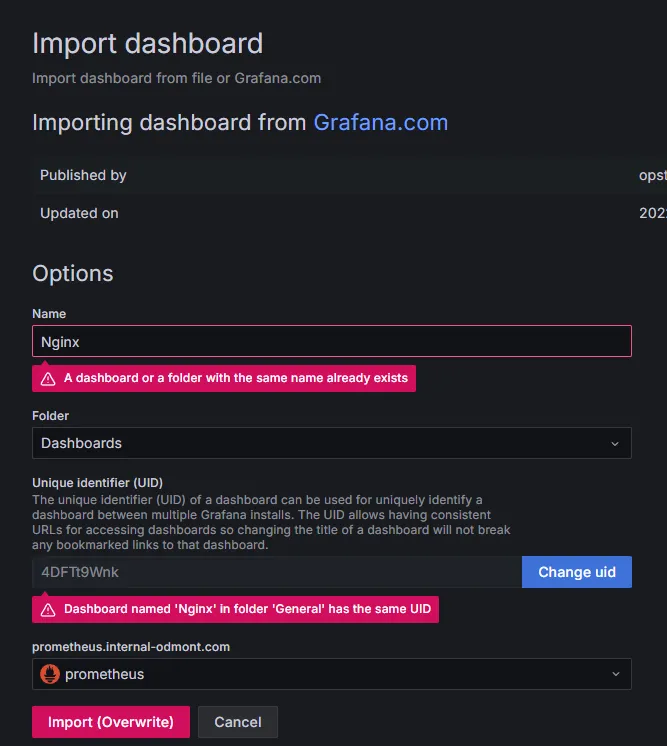Image resolution: width=667 pixels, height=746 pixels.
Task: Click the warning icon in UID error
Action: 48,609
